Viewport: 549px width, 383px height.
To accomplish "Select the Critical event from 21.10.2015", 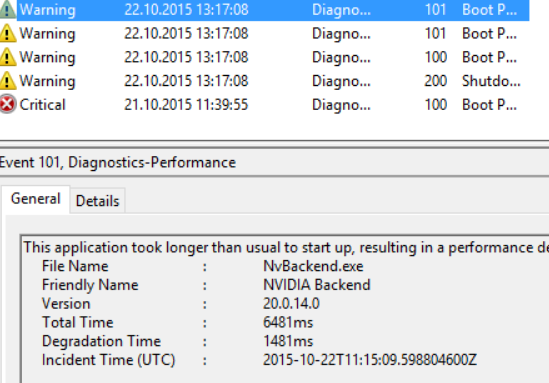I will 264,105.
